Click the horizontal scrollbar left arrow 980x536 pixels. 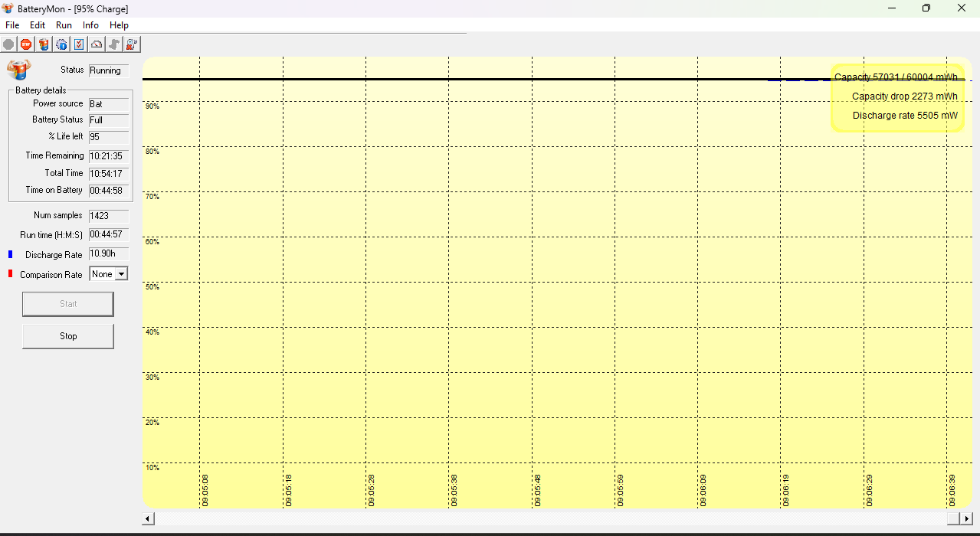[149, 519]
